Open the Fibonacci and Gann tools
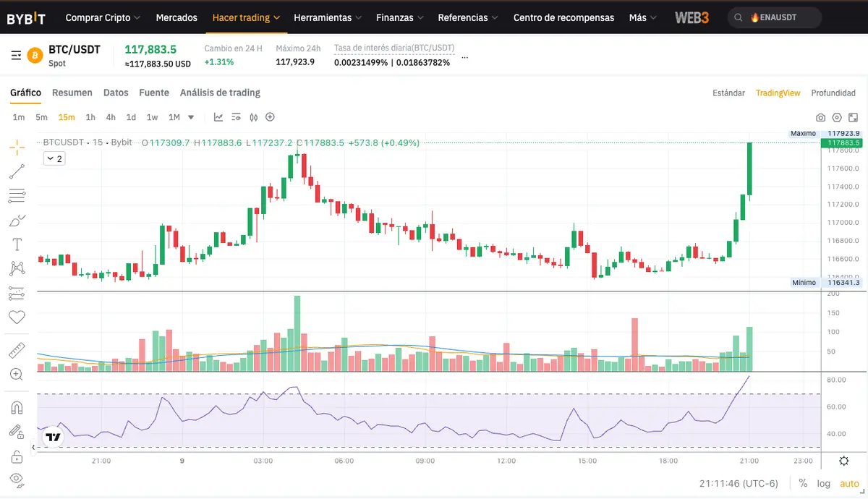Screen dimensions: 868x499 tap(17, 195)
